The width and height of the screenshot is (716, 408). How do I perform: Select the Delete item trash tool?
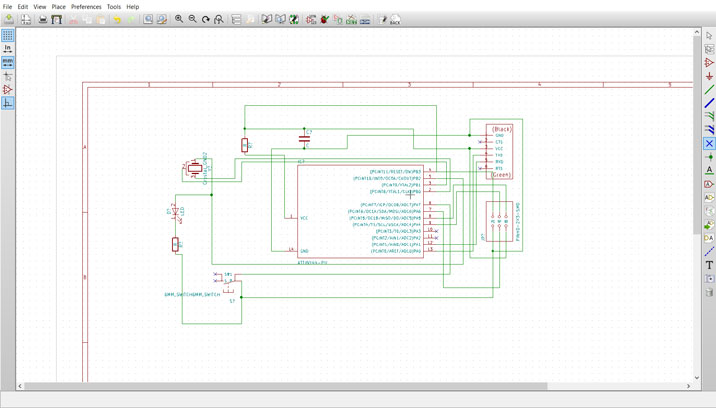click(x=709, y=292)
